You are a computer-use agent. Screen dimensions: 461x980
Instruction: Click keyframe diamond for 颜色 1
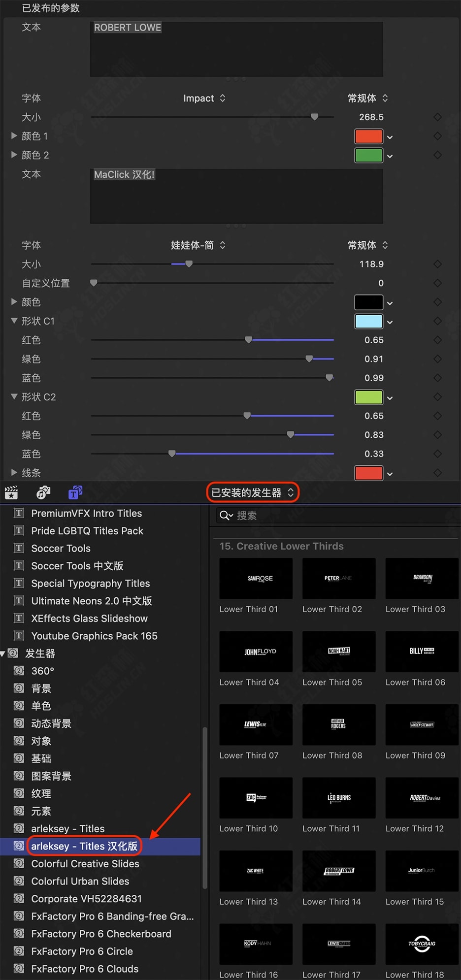tap(437, 136)
